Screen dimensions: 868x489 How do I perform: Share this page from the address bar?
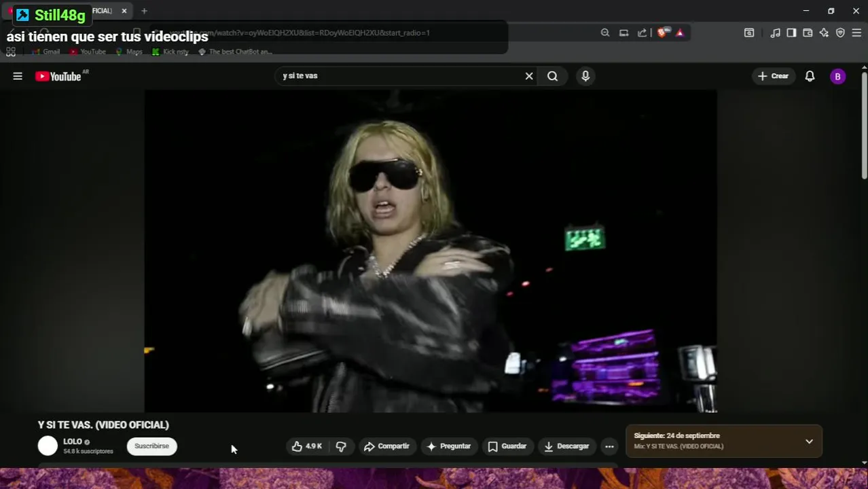coord(642,33)
